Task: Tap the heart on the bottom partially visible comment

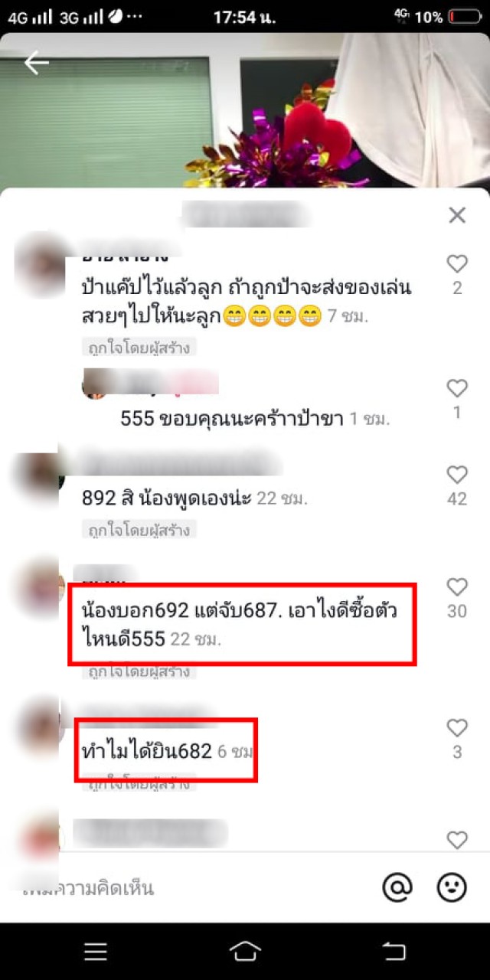Action: 457,840
